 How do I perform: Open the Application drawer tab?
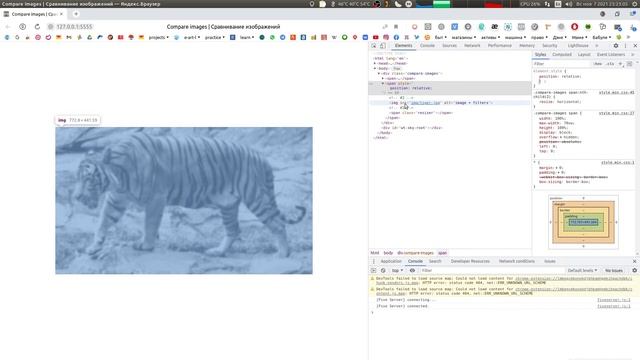tap(391, 261)
